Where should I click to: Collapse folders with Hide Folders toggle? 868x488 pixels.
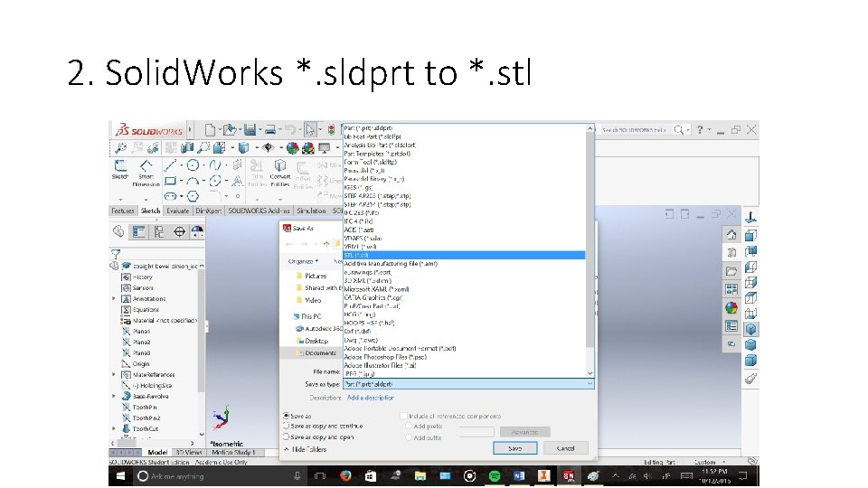click(x=306, y=449)
